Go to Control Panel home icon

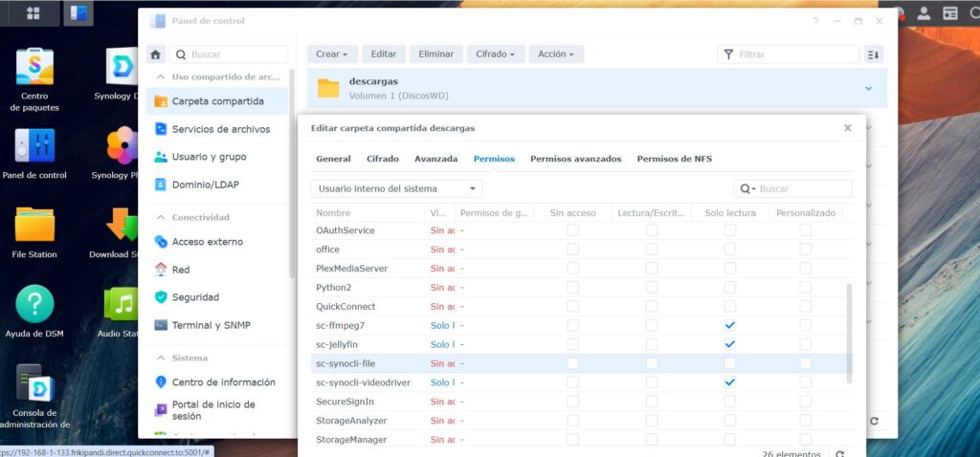(x=157, y=54)
